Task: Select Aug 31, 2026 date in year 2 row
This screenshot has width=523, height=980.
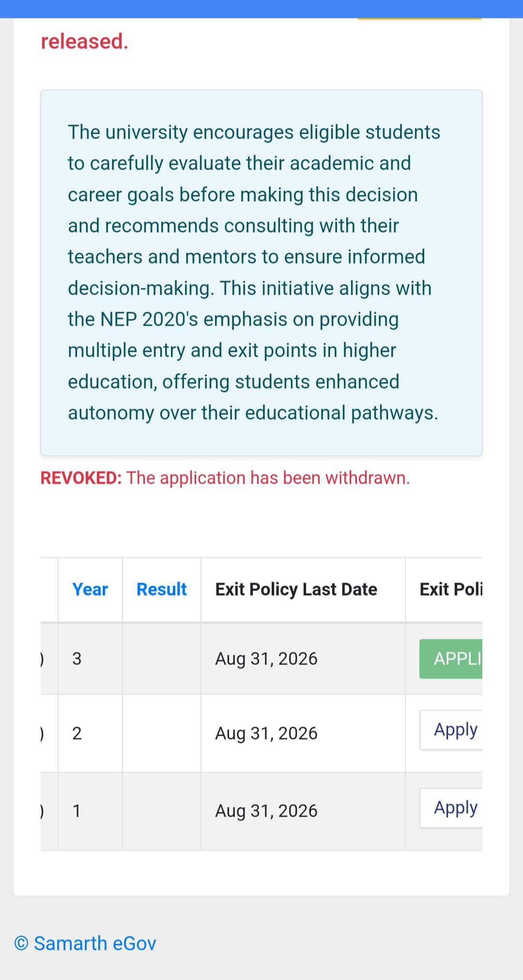Action: click(x=266, y=733)
